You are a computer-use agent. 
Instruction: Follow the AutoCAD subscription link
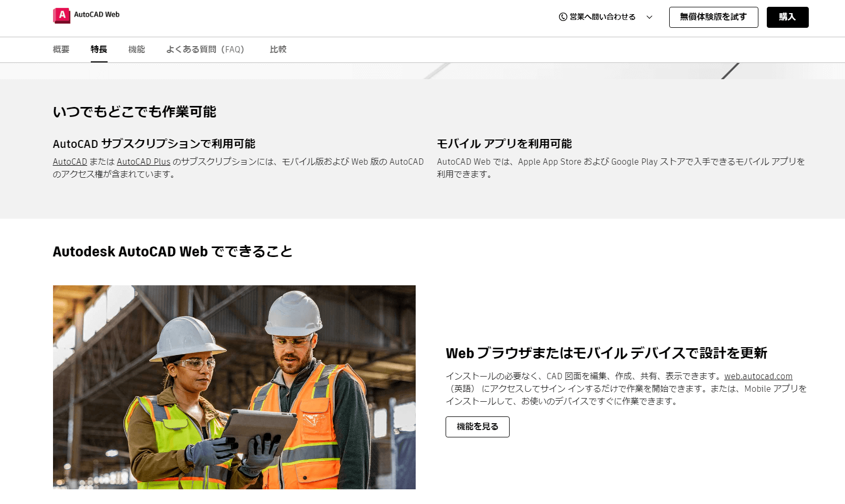[x=70, y=162]
